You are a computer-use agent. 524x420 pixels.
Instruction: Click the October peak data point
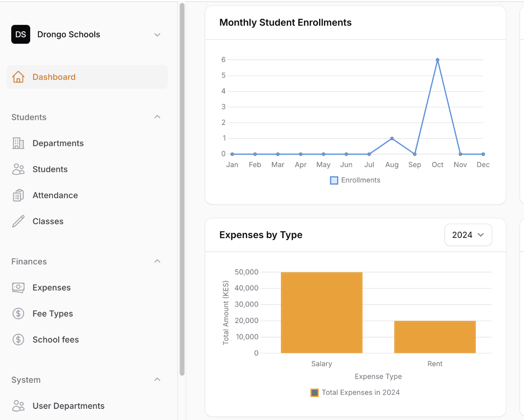pyautogui.click(x=437, y=60)
